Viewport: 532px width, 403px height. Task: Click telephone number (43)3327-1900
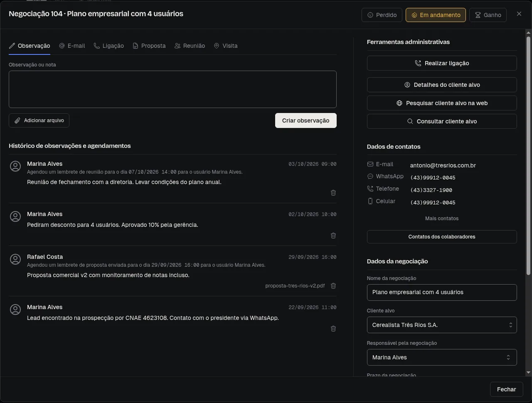[431, 190]
